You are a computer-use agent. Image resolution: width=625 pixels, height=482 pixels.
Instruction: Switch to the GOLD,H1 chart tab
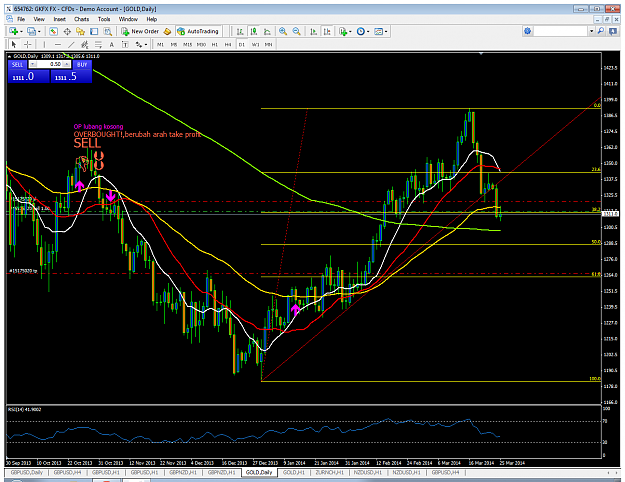[x=294, y=472]
